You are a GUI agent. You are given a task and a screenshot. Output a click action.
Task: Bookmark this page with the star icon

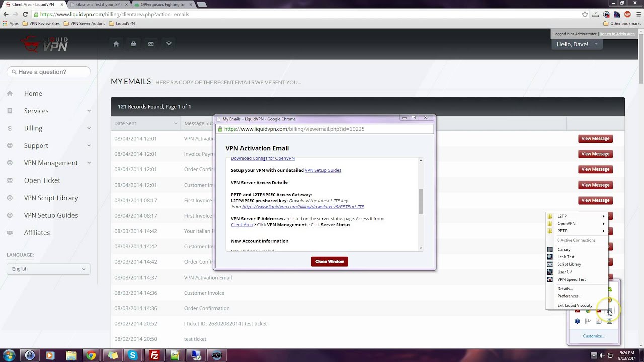pos(585,15)
